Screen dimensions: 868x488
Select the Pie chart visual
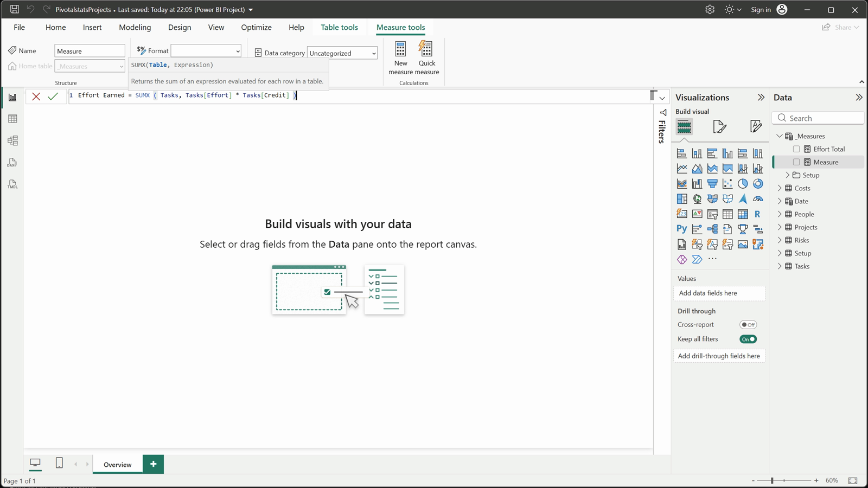point(743,184)
